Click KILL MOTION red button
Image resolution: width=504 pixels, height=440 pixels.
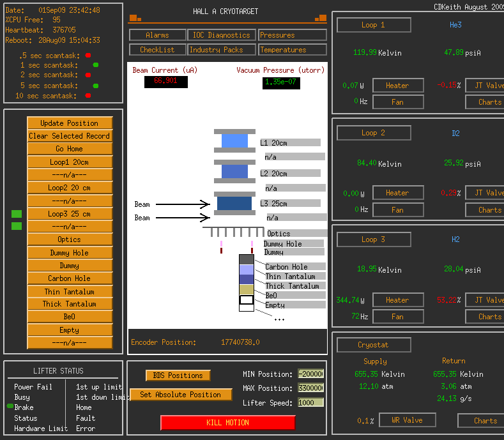227,423
